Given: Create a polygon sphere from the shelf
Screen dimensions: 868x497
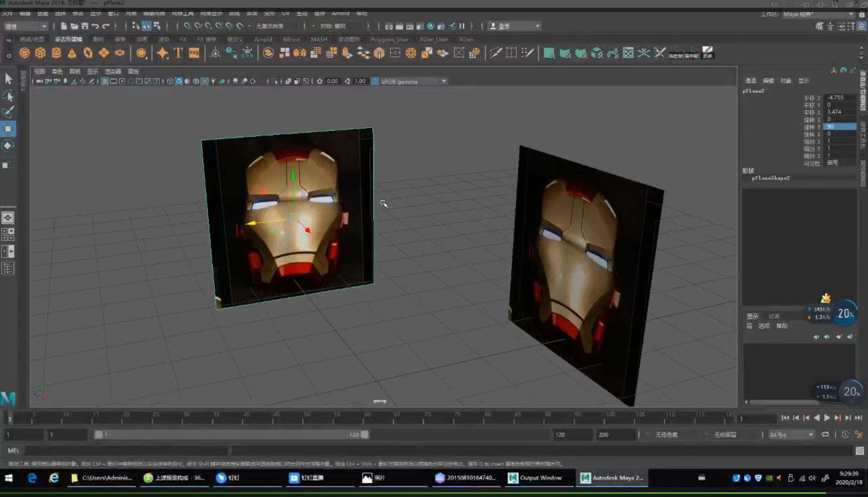Looking at the screenshot, I should coord(24,53).
